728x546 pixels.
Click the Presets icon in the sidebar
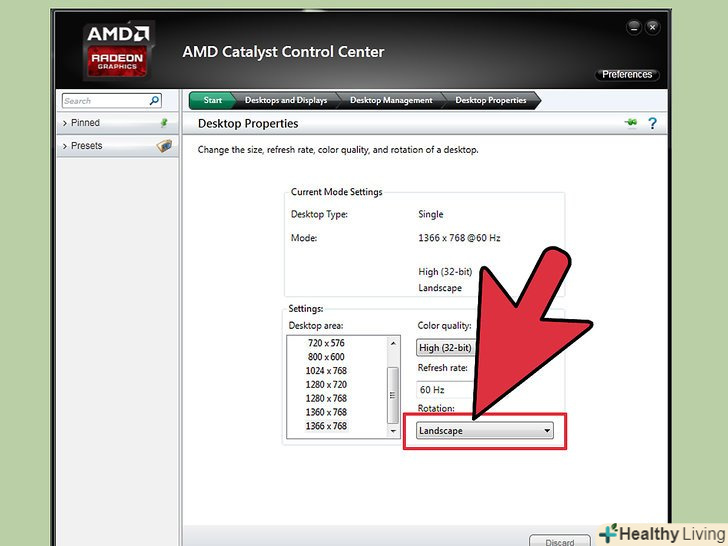pyautogui.click(x=164, y=146)
